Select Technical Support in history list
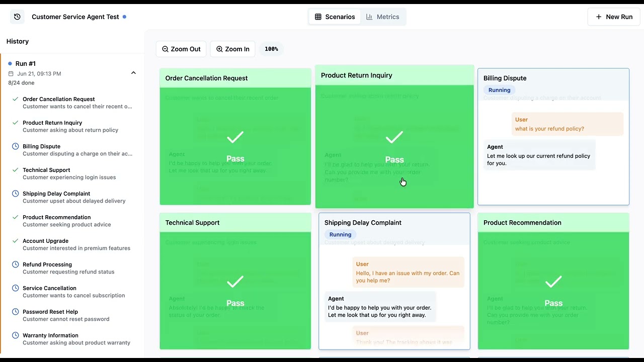This screenshot has width=644, height=362. [72, 173]
